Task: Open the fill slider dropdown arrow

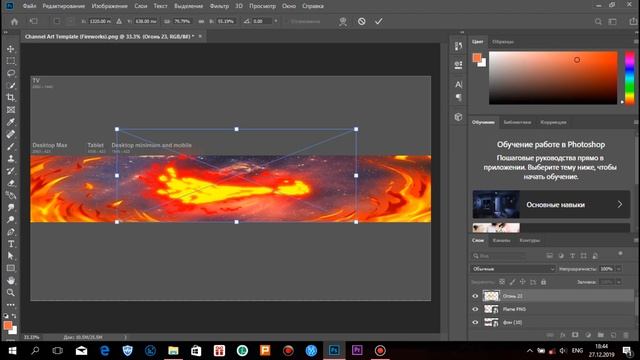Action: click(619, 282)
